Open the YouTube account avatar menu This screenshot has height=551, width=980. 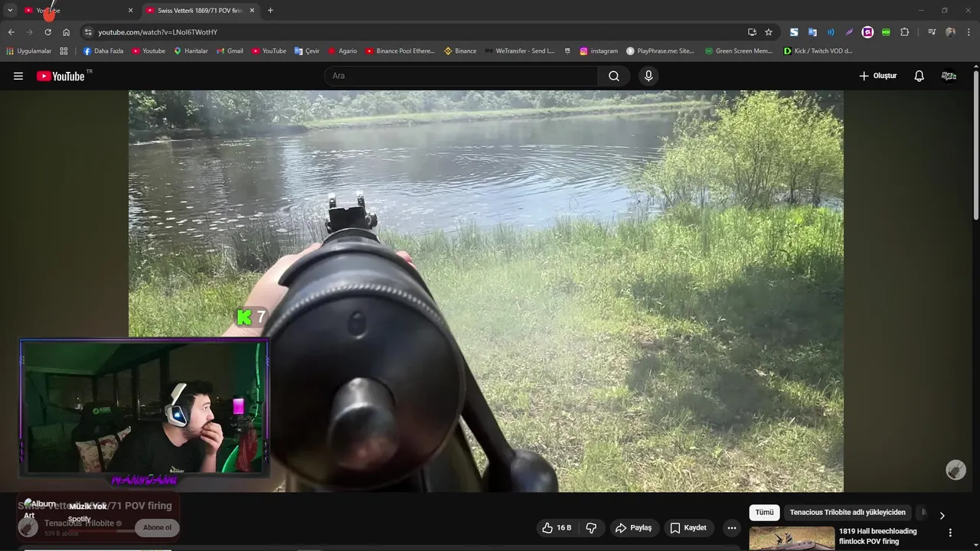(x=949, y=76)
